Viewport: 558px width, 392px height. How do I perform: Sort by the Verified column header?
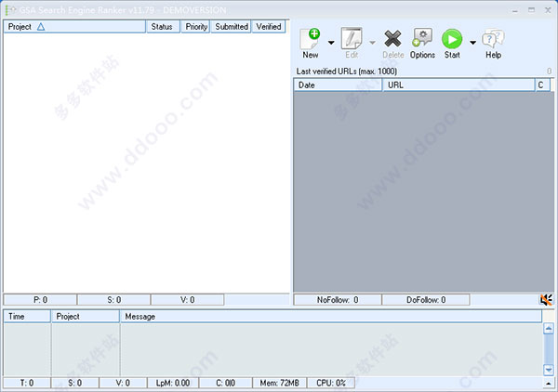269,27
